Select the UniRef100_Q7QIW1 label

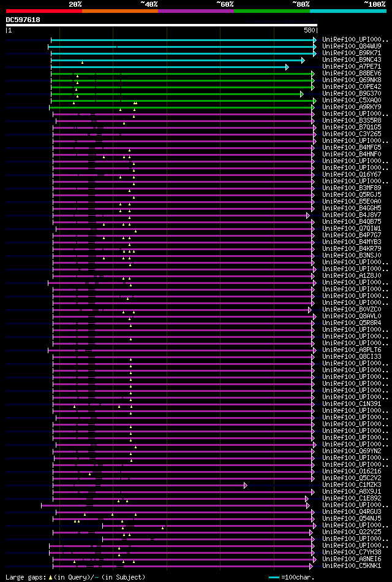[352, 228]
